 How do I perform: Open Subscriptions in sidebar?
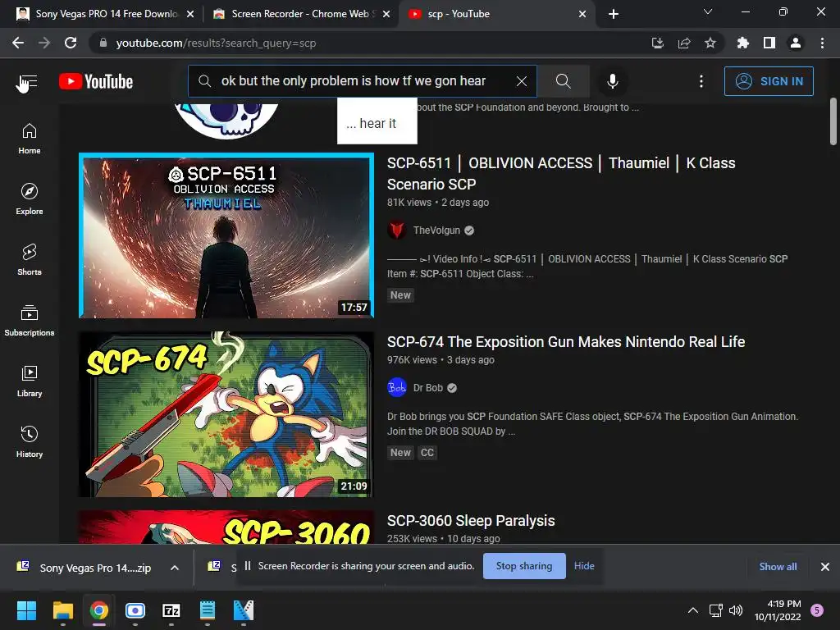[x=30, y=321]
